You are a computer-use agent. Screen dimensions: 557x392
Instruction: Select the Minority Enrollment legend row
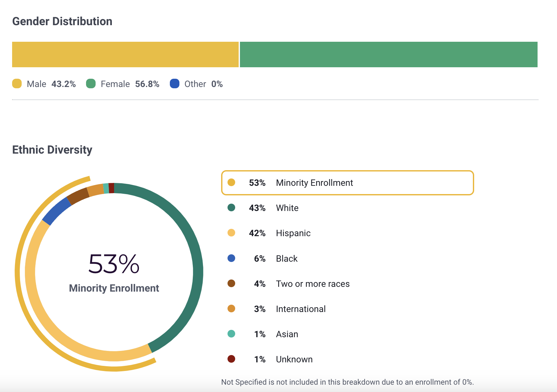point(347,183)
